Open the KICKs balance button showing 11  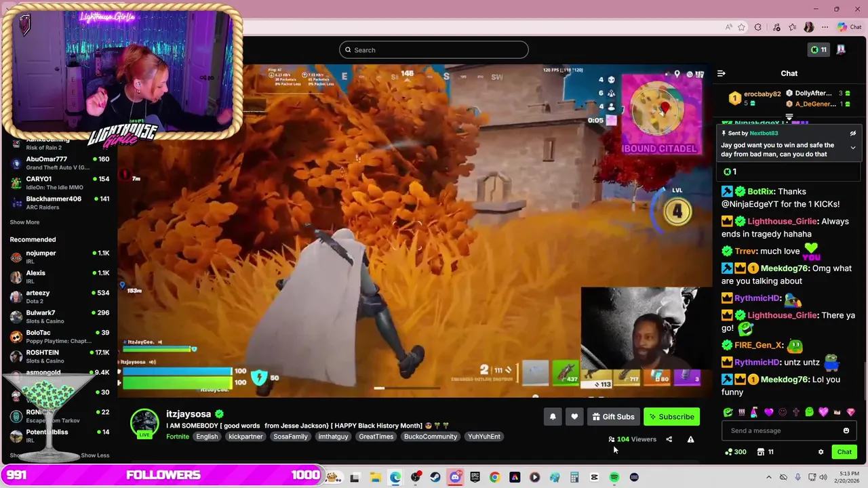pyautogui.click(x=819, y=49)
